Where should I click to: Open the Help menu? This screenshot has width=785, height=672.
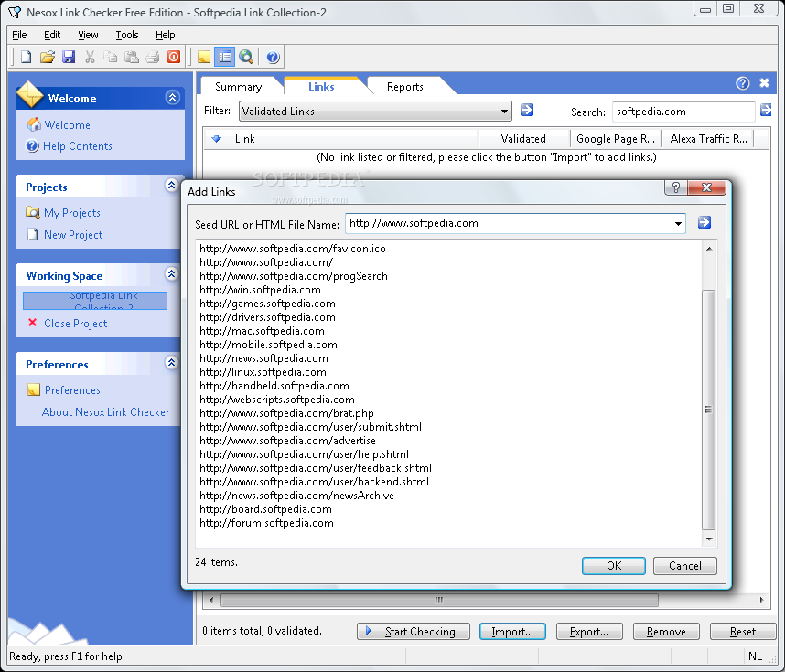click(166, 35)
